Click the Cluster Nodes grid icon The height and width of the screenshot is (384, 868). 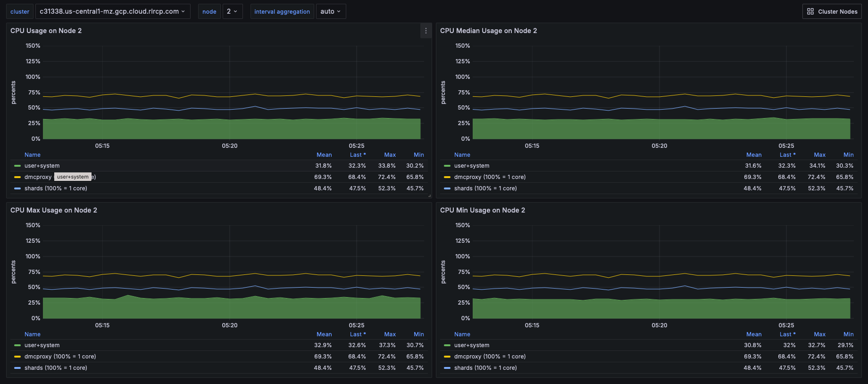coord(810,11)
